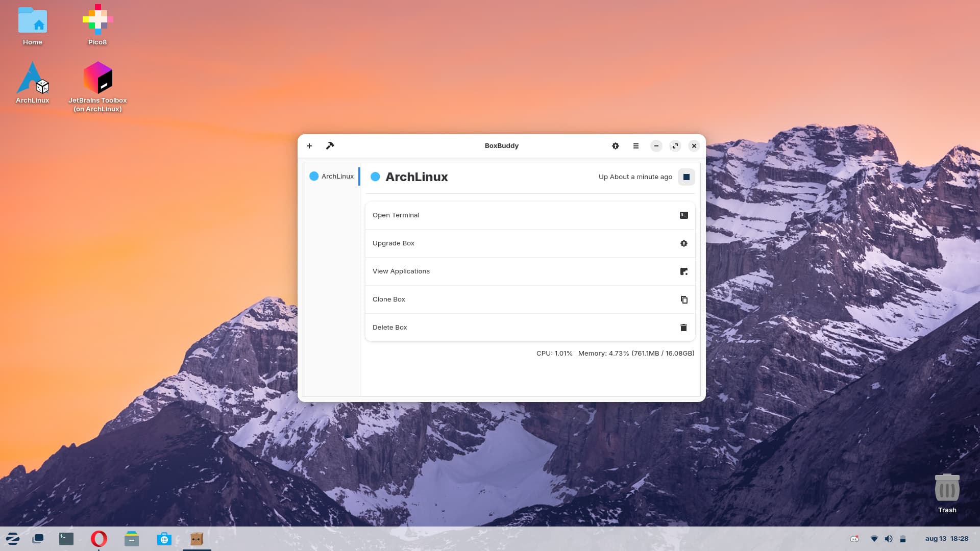Click the applications icon beside View Applications
The width and height of the screenshot is (980, 551).
tap(684, 271)
